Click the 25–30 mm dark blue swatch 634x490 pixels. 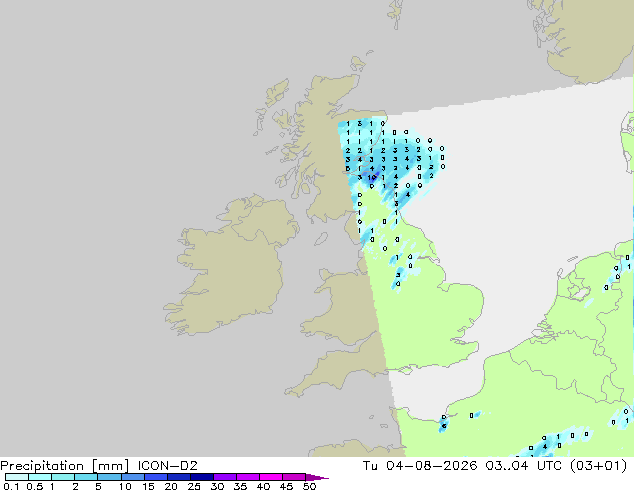[201, 477]
